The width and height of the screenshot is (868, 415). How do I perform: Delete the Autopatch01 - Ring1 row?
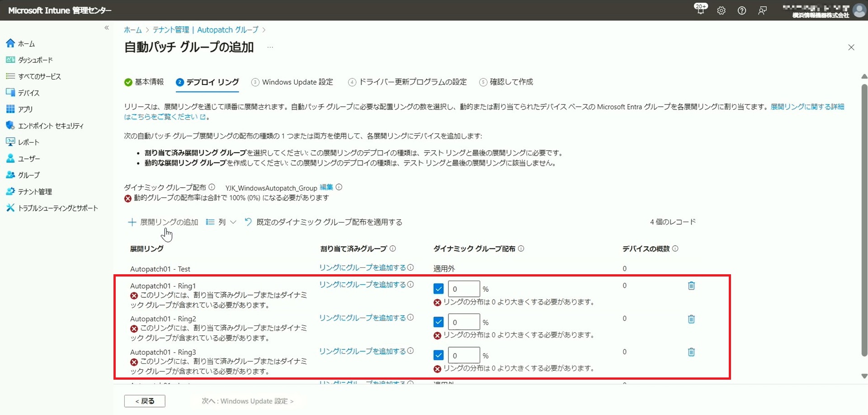pyautogui.click(x=691, y=286)
